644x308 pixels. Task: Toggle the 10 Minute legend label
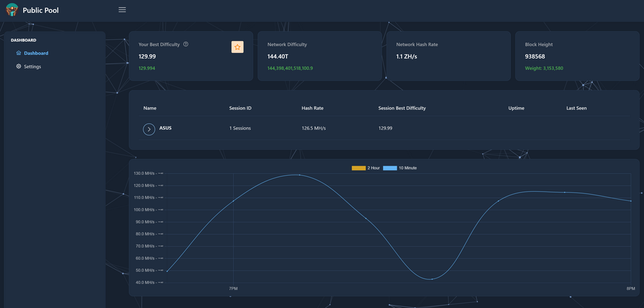408,168
